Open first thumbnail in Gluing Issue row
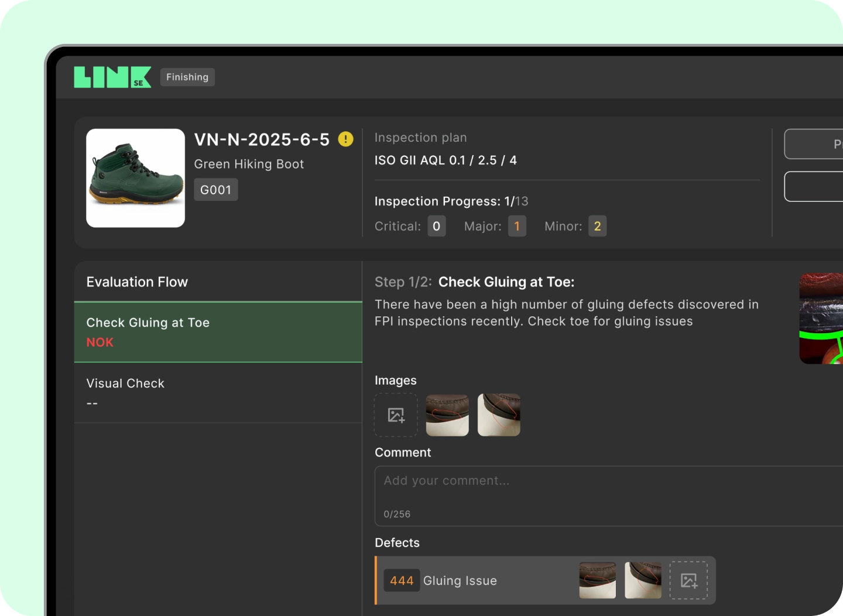The height and width of the screenshot is (616, 843). click(x=597, y=580)
